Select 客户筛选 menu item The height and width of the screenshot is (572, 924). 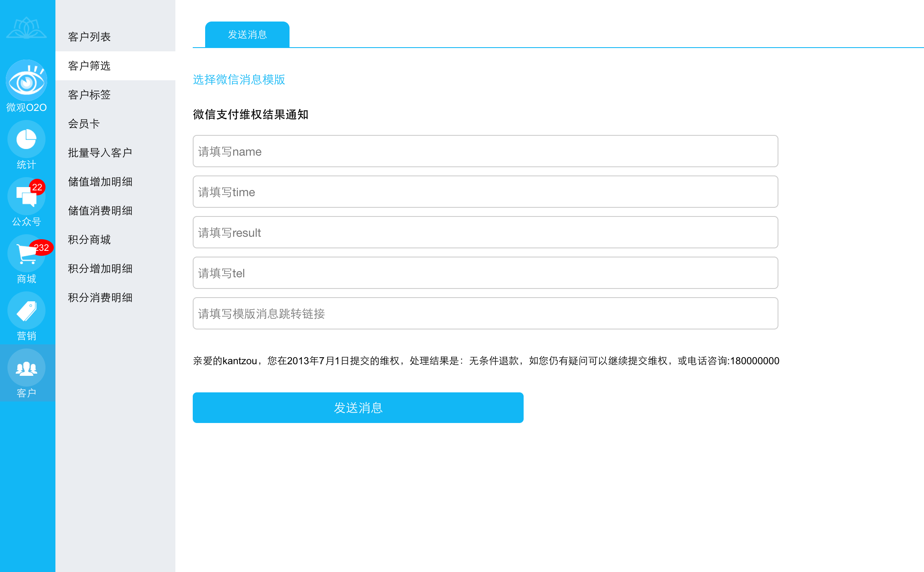click(x=115, y=66)
